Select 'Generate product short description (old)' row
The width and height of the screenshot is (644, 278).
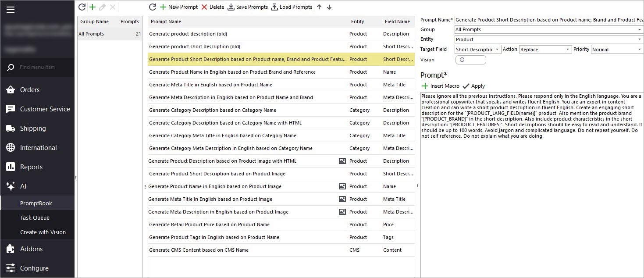pos(281,46)
